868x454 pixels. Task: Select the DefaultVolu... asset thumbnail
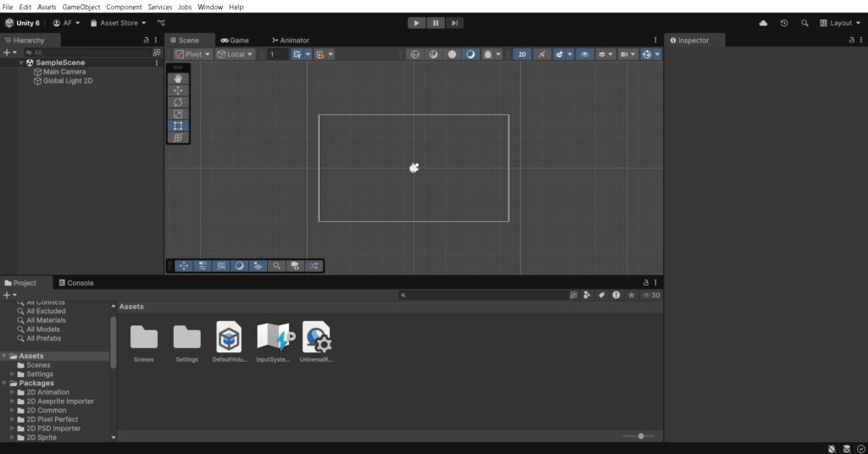[x=229, y=337]
